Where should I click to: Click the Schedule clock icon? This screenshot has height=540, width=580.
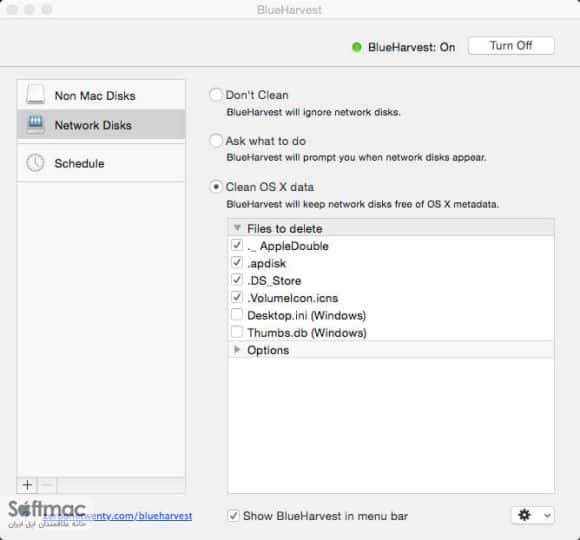click(x=36, y=163)
